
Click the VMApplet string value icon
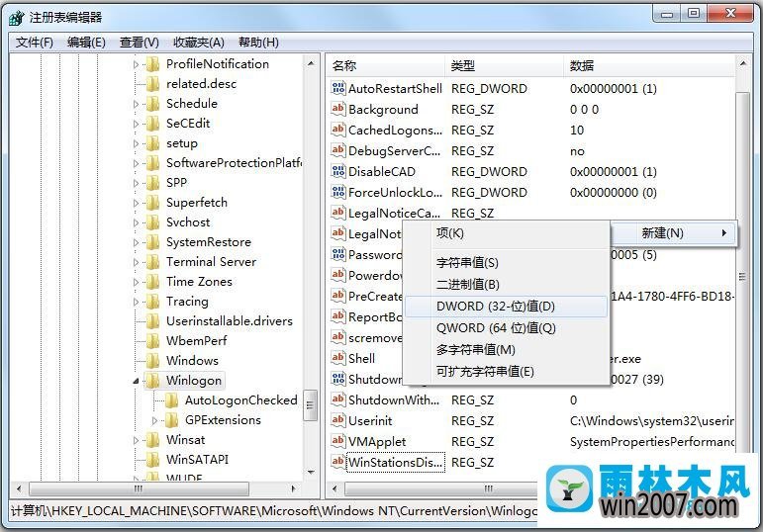pos(338,442)
